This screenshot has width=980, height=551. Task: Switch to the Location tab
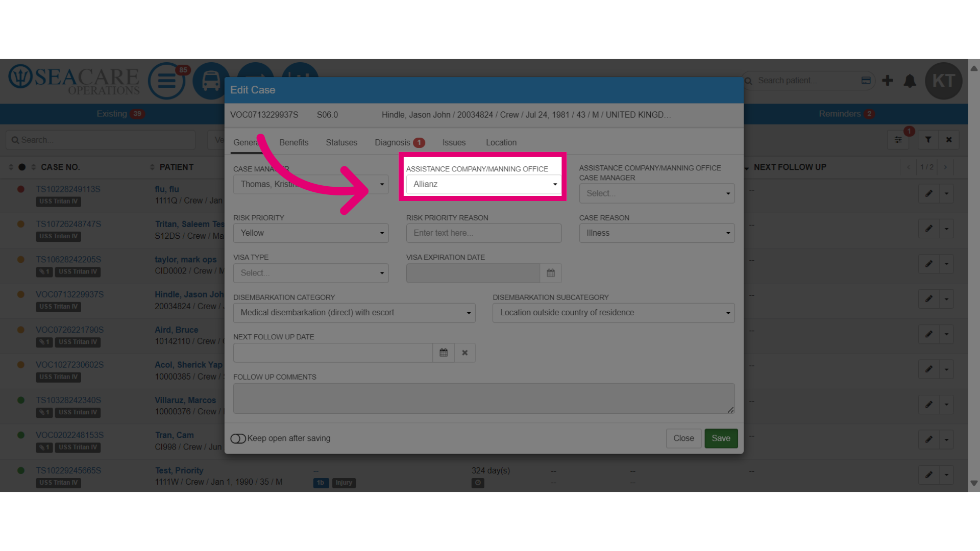(x=501, y=143)
